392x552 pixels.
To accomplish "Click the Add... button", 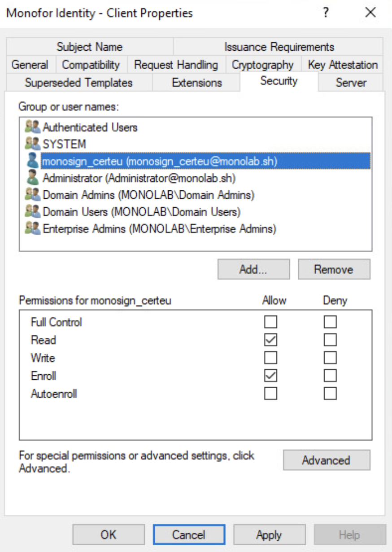I will [x=253, y=269].
